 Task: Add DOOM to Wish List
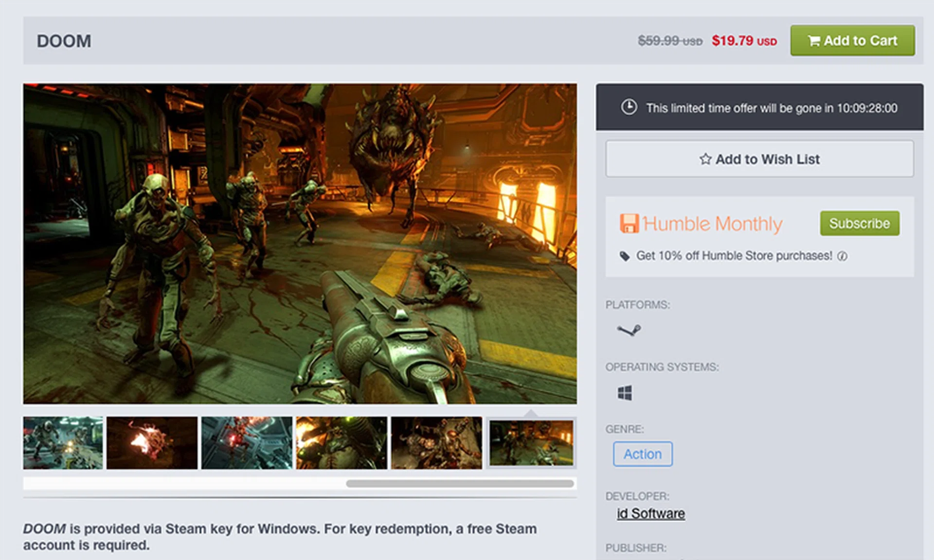(x=759, y=159)
